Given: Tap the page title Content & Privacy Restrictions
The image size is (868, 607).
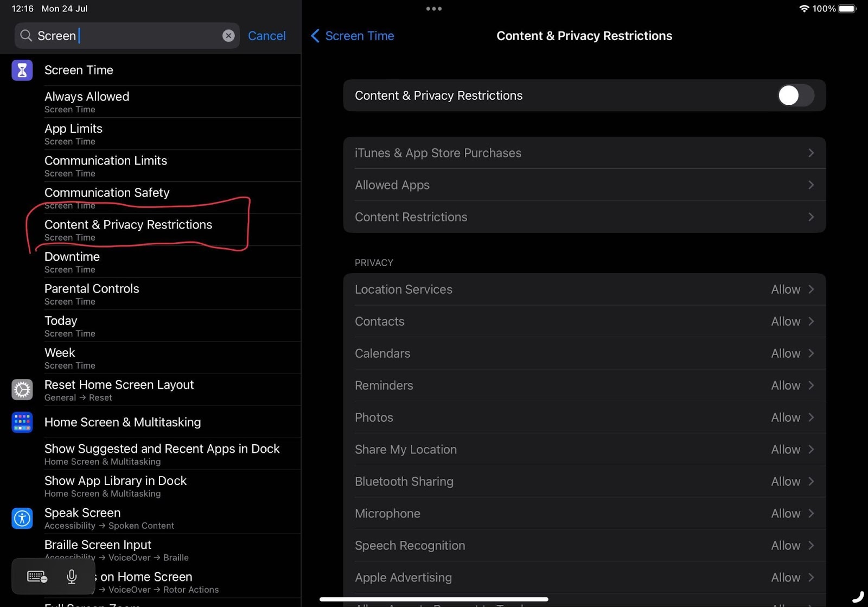Looking at the screenshot, I should [584, 36].
